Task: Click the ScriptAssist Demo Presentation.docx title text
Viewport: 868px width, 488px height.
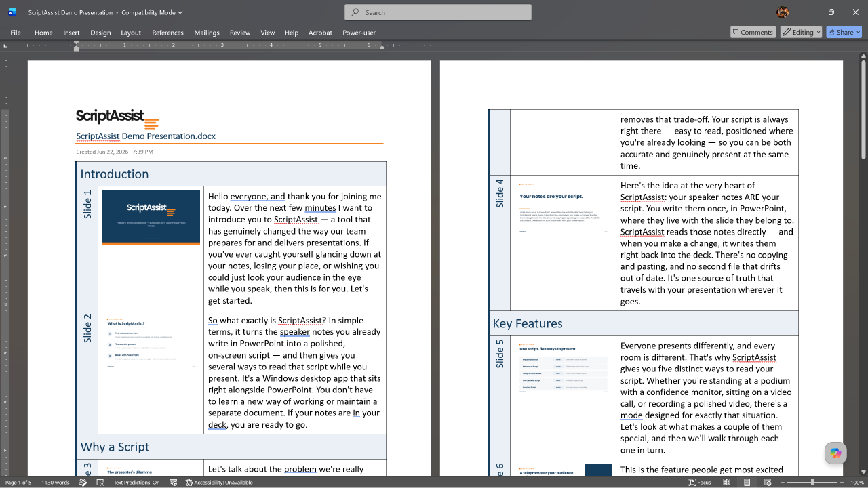Action: [x=146, y=136]
